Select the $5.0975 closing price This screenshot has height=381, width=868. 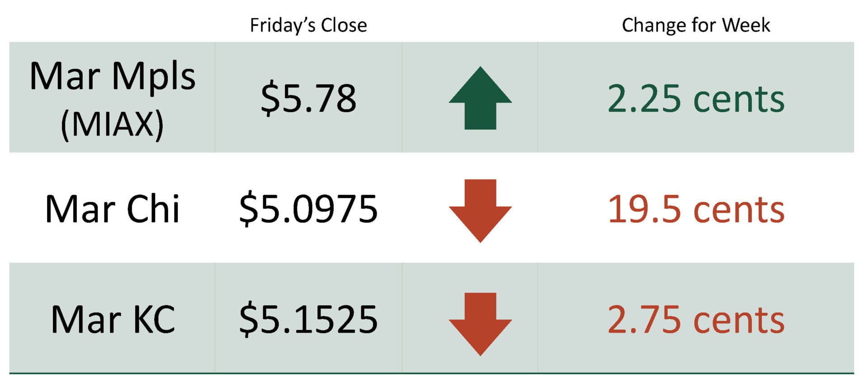point(308,209)
